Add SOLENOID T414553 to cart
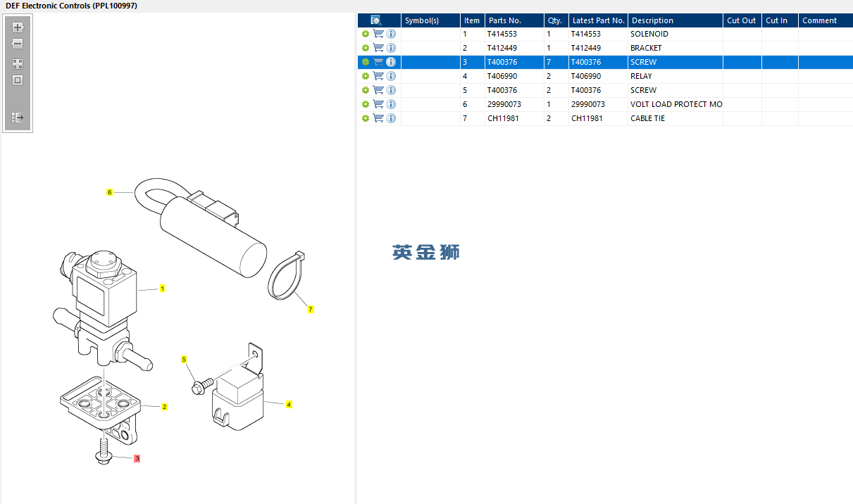The image size is (853, 504). click(378, 34)
